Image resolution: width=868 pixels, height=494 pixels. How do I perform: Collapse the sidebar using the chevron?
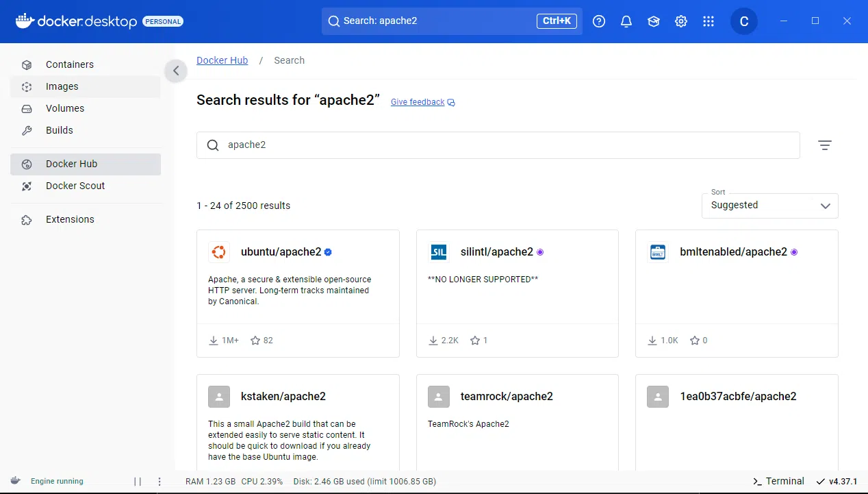[x=176, y=71]
